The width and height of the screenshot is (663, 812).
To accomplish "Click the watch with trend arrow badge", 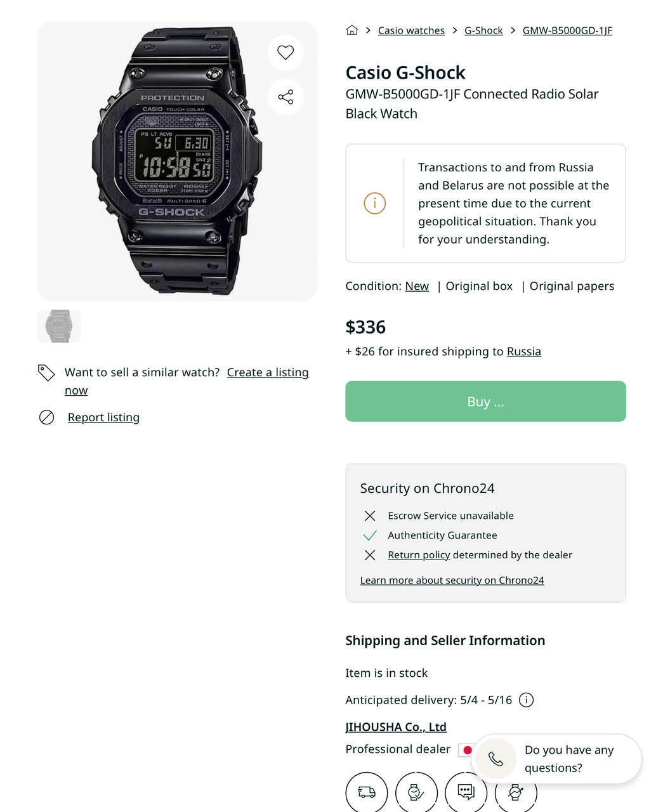I will click(x=516, y=792).
